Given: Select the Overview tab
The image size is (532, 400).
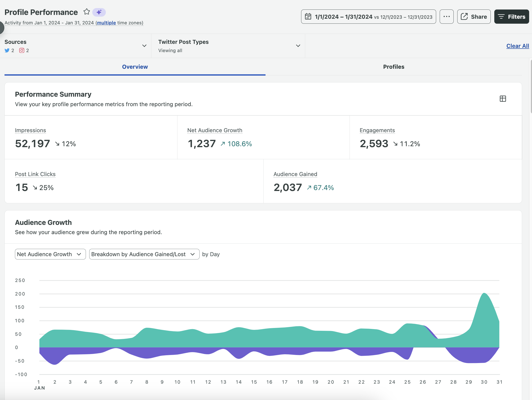Looking at the screenshot, I should pyautogui.click(x=135, y=67).
